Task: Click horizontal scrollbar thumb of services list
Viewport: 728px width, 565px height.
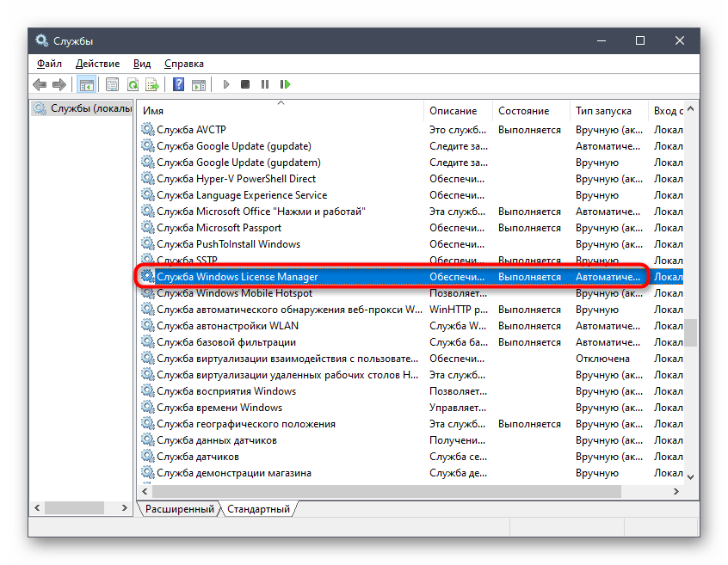Action: pos(386,491)
